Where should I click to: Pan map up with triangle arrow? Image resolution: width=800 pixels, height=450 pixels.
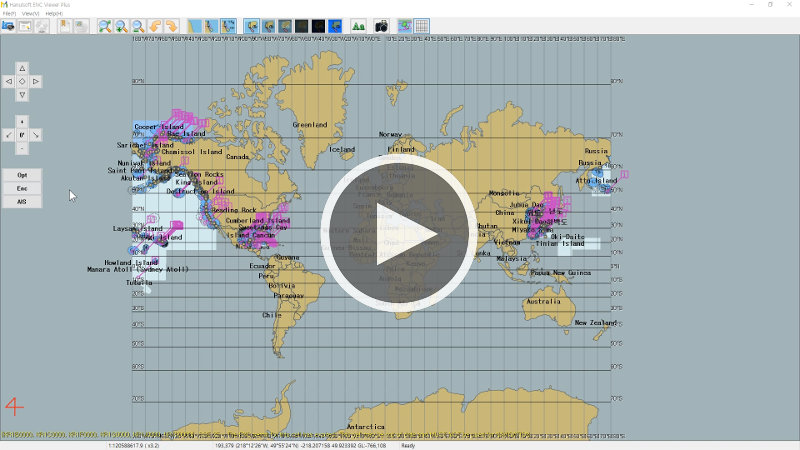click(22, 68)
